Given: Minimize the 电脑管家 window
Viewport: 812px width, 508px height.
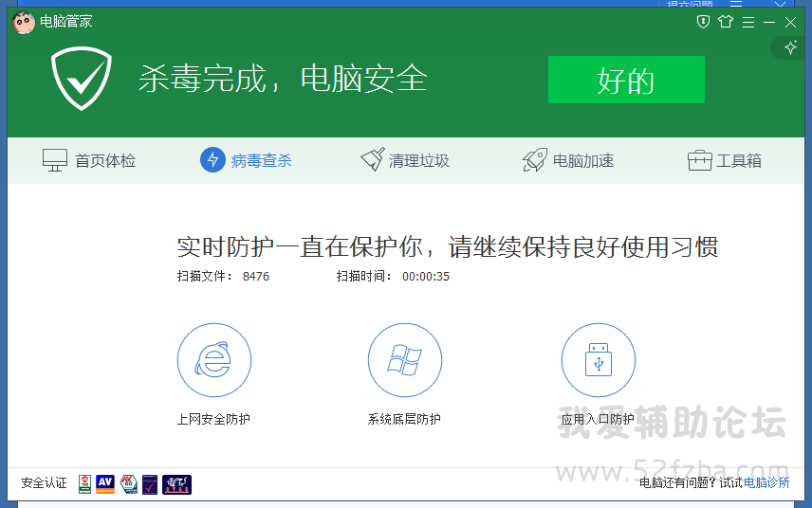Looking at the screenshot, I should tap(769, 22).
